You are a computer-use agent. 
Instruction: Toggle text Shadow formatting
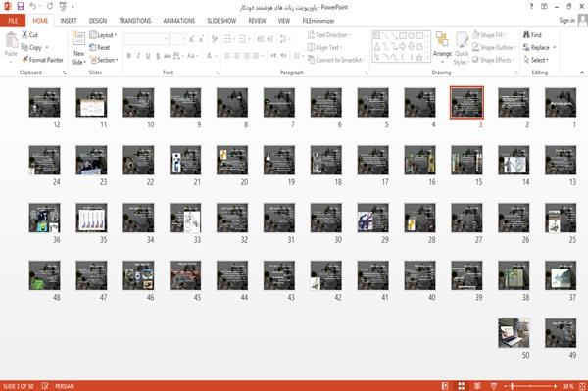(x=158, y=56)
